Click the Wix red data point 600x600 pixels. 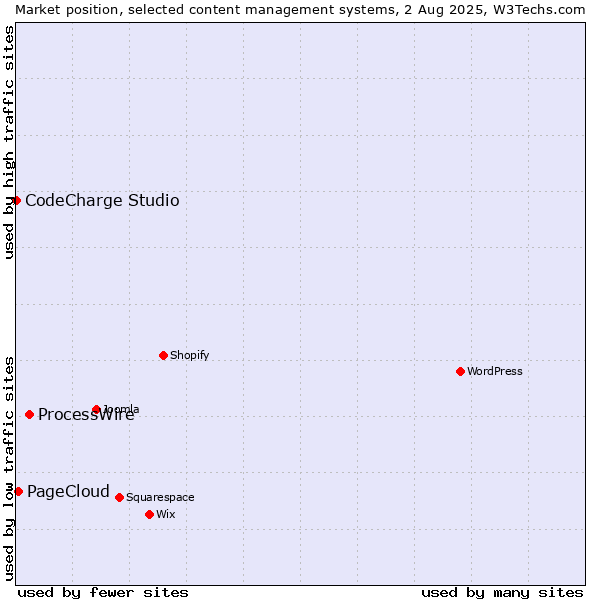pyautogui.click(x=150, y=515)
